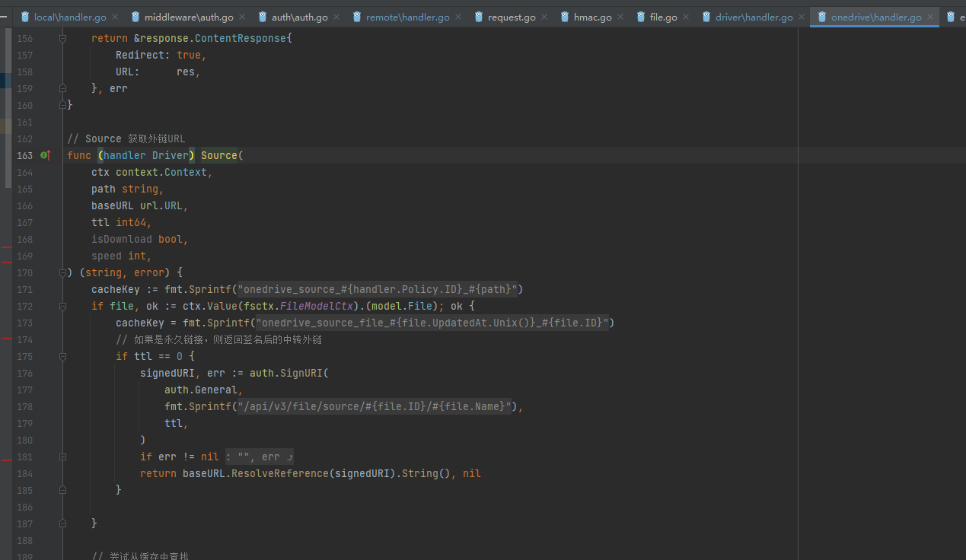Collapse the code block at line 156

point(62,38)
